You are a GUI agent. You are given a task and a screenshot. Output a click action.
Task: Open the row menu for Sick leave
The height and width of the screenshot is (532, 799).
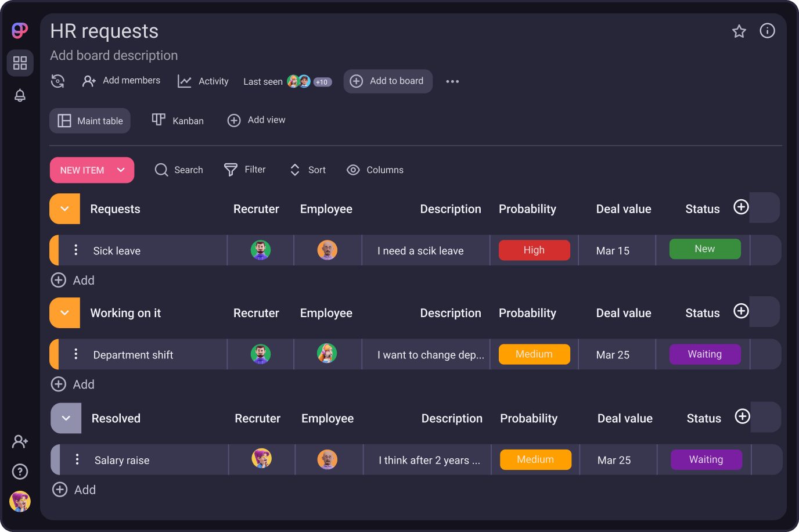pyautogui.click(x=76, y=250)
